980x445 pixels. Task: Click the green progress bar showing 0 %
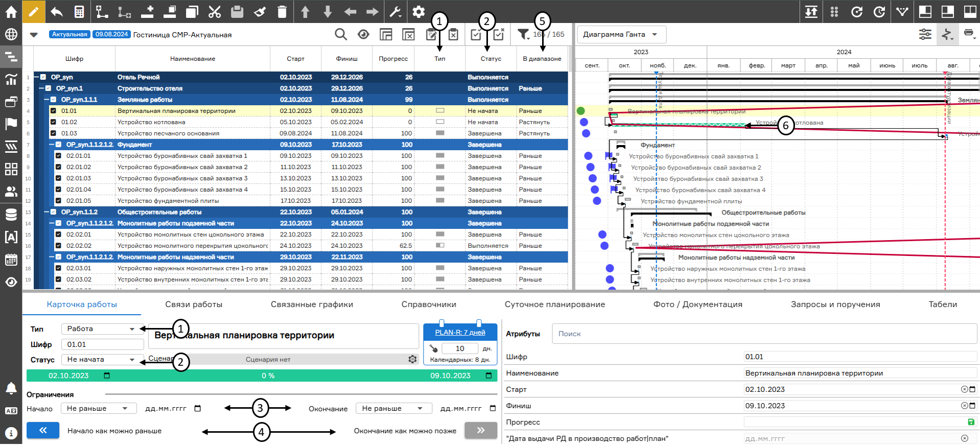[262, 376]
